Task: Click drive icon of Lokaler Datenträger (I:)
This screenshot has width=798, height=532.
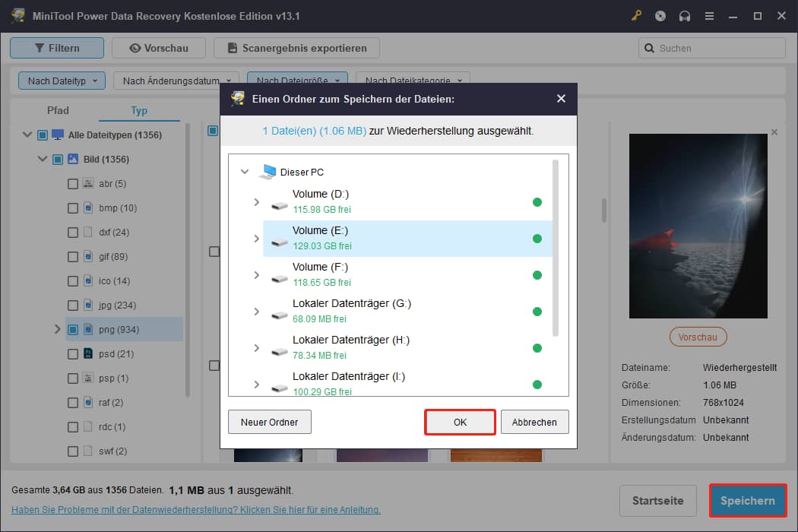Action: pos(280,388)
